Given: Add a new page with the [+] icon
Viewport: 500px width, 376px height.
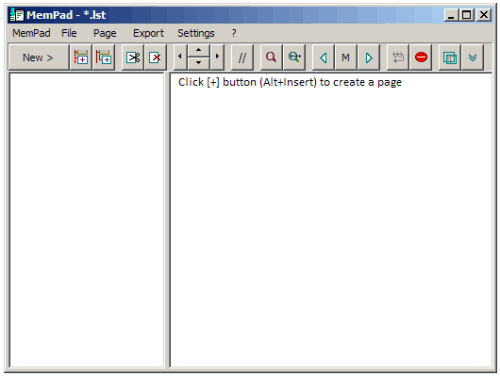Looking at the screenshot, I should (x=81, y=58).
